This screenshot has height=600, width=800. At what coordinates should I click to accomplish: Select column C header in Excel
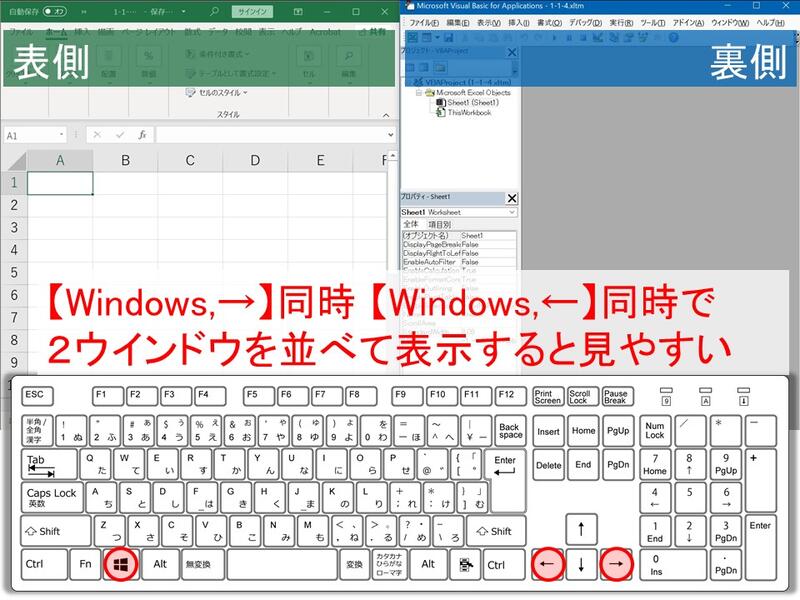190,161
